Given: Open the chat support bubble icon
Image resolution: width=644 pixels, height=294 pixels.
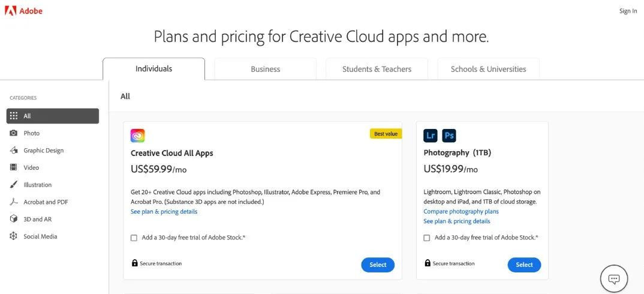Looking at the screenshot, I should coord(613,278).
